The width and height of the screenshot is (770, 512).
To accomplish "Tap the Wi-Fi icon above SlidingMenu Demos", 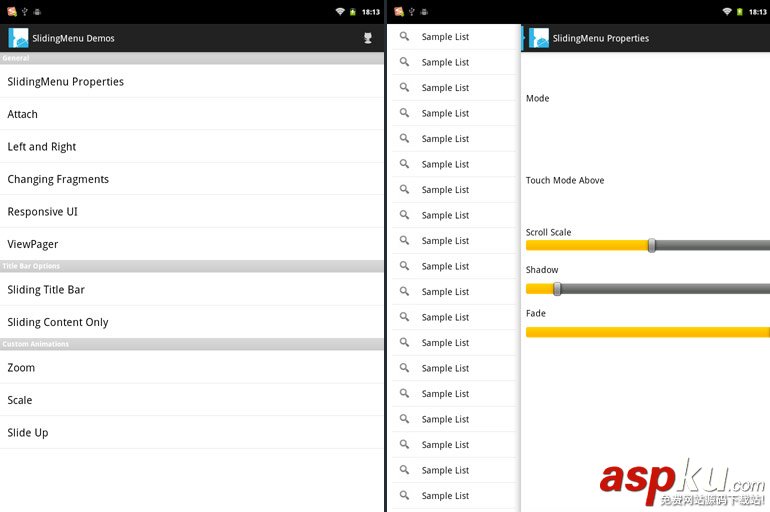I will click(340, 11).
